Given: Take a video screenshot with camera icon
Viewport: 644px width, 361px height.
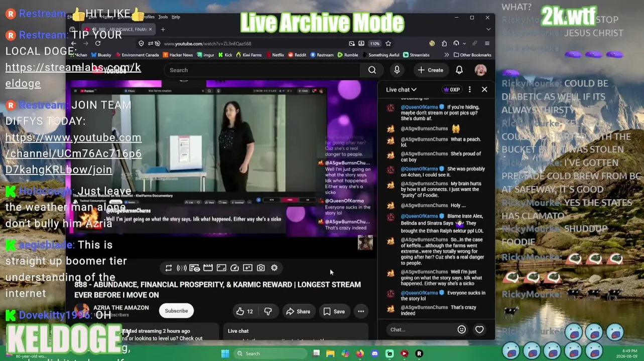Looking at the screenshot, I should coord(261,268).
